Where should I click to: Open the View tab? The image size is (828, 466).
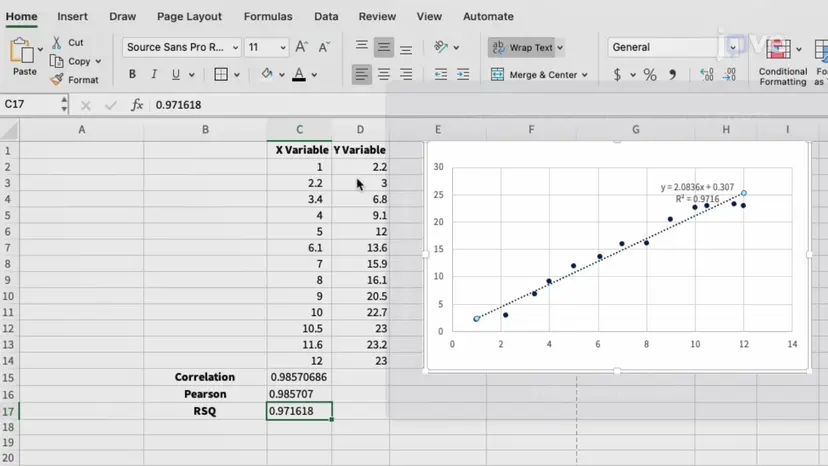(429, 16)
